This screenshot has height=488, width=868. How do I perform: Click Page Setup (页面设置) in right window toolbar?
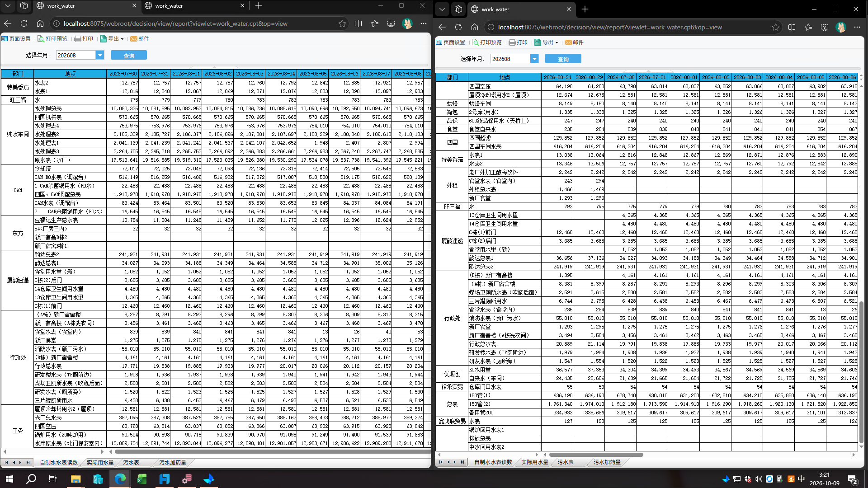pos(451,42)
